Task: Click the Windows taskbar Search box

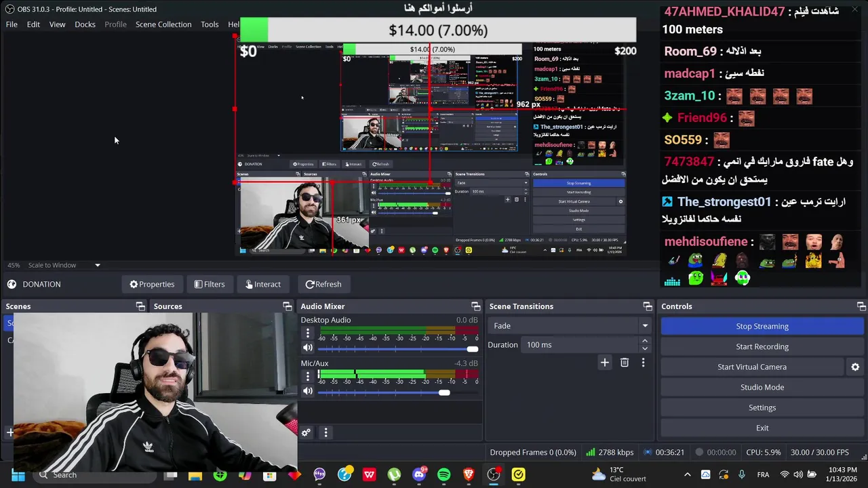Action: [x=95, y=474]
